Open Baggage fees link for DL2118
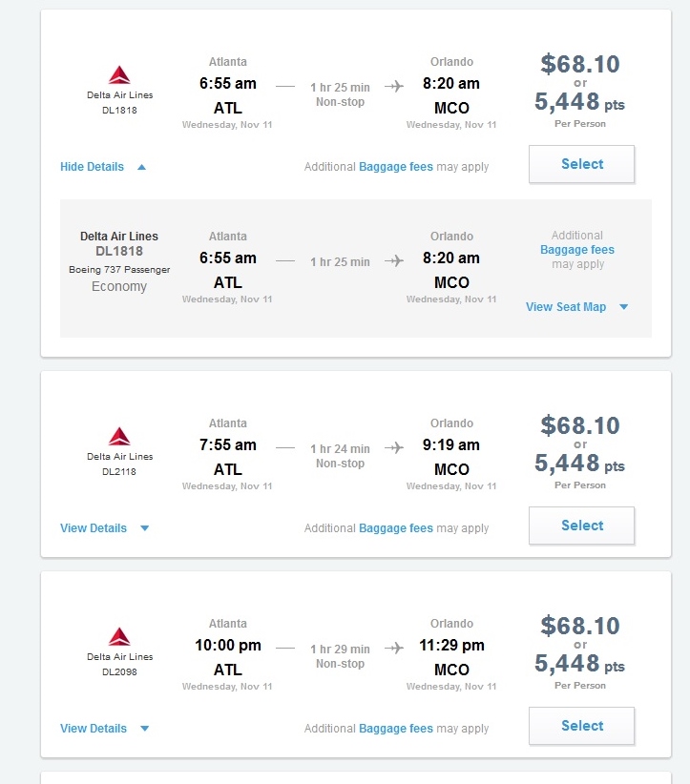 [396, 528]
